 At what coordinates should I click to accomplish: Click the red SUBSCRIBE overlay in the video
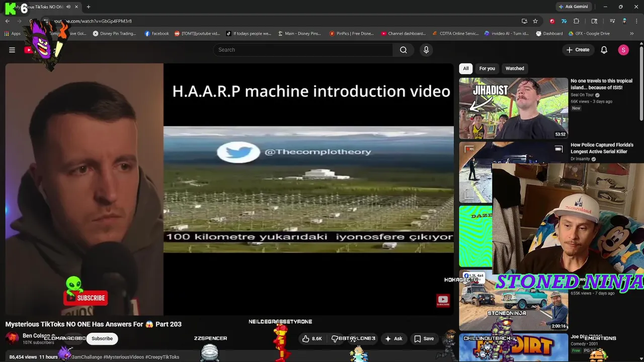coord(86,298)
